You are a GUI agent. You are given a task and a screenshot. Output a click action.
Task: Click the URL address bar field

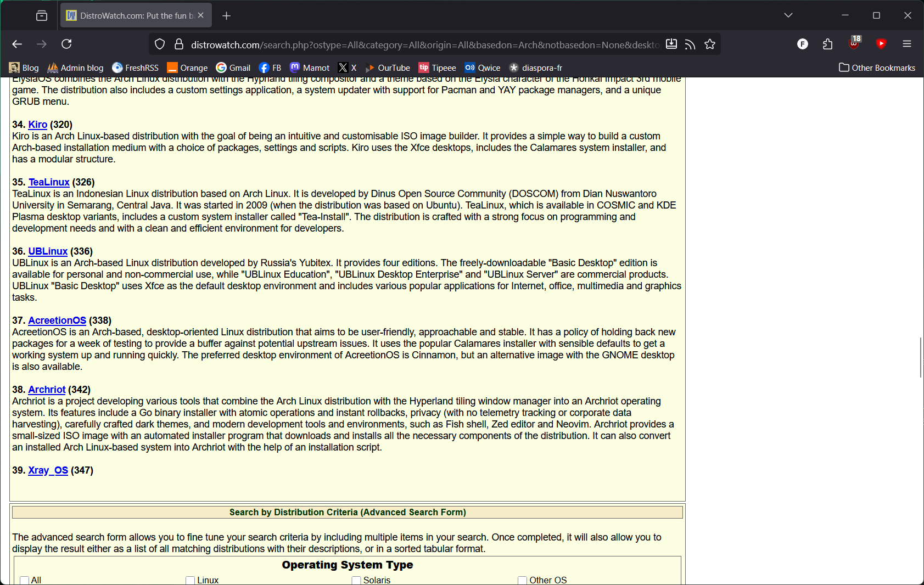click(x=423, y=44)
